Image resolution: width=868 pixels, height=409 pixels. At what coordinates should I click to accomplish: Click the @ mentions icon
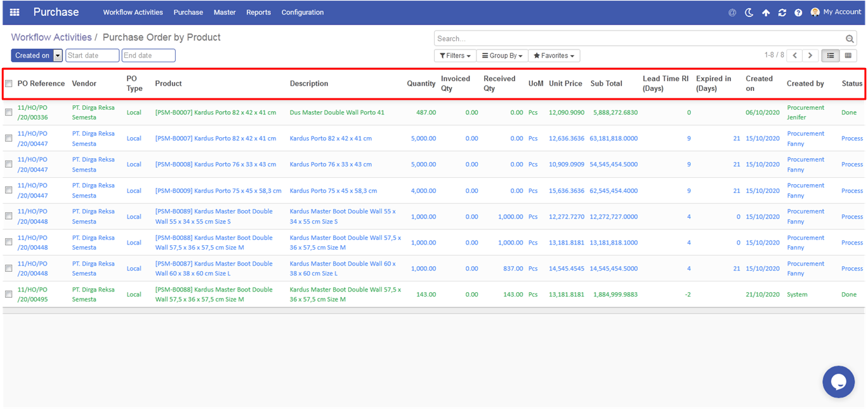(732, 13)
